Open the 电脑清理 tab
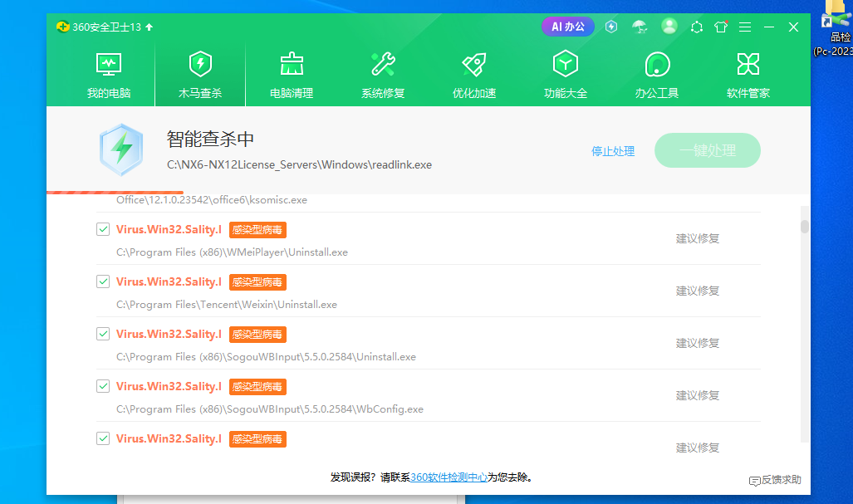 click(x=292, y=75)
